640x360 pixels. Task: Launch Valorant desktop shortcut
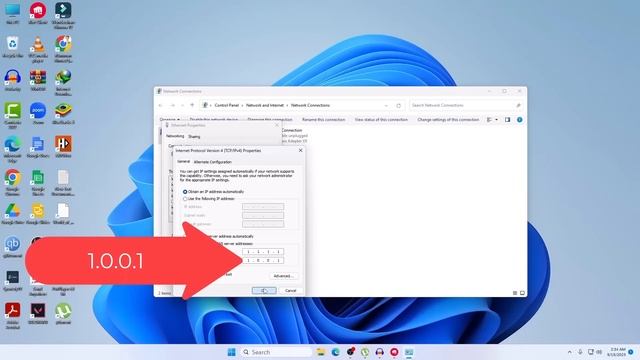38,313
